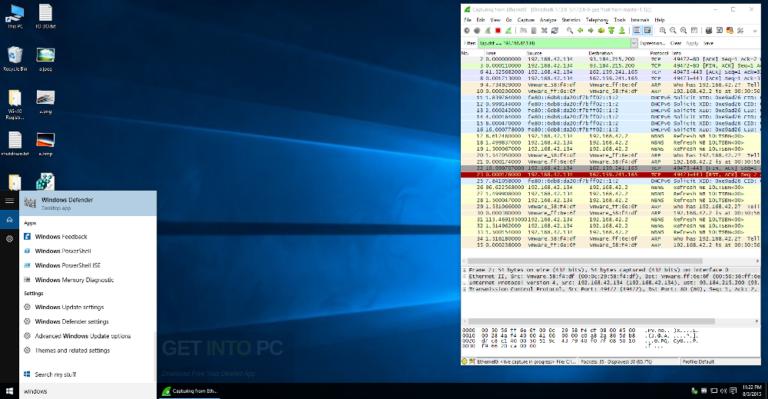The width and height of the screenshot is (768, 399).
Task: Open the Telephony menu
Action: coord(597,20)
